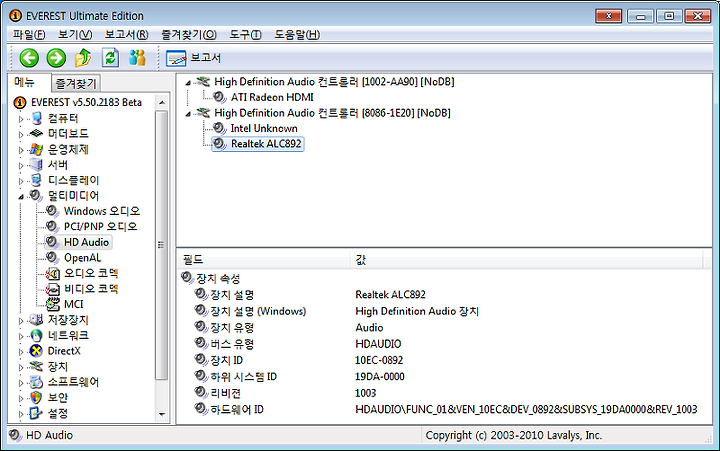Select ATI Radeon HDMI device
Screen dimensions: 720x451
click(272, 97)
